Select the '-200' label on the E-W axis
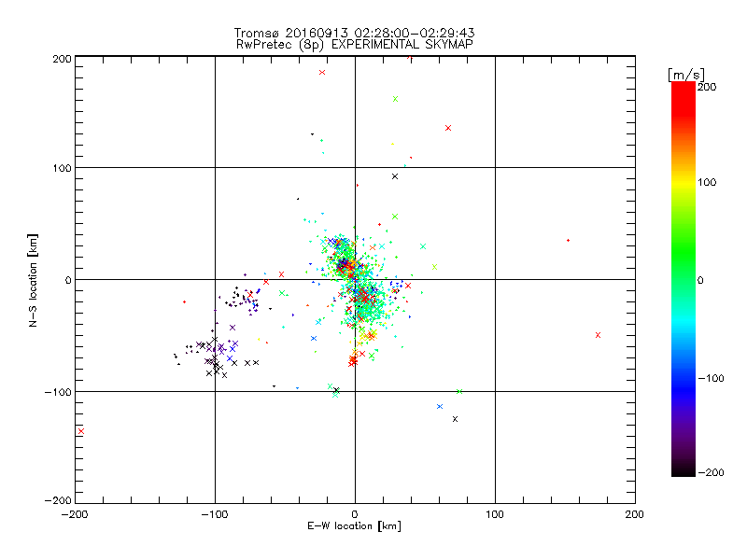 75,514
